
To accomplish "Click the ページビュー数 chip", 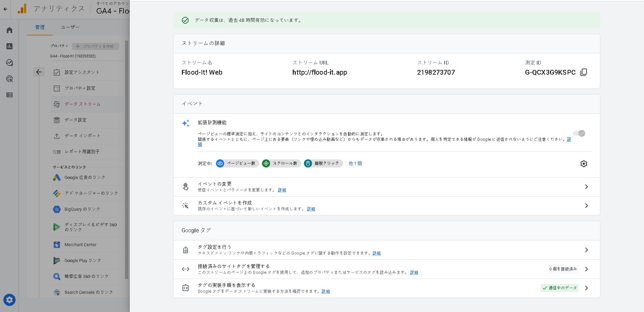I will point(237,163).
